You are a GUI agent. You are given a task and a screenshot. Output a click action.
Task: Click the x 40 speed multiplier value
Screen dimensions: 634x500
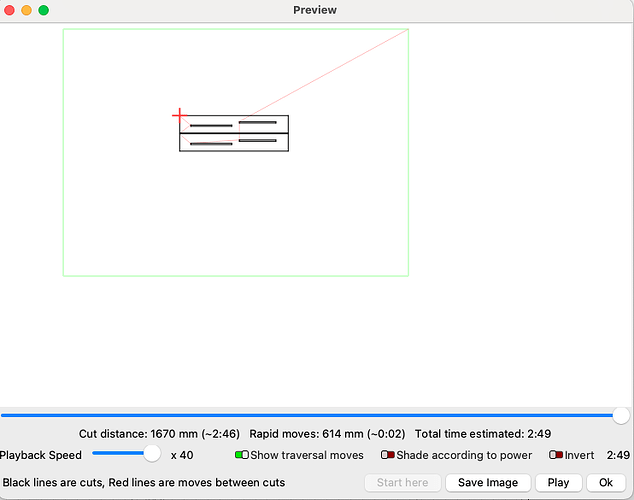pos(182,455)
